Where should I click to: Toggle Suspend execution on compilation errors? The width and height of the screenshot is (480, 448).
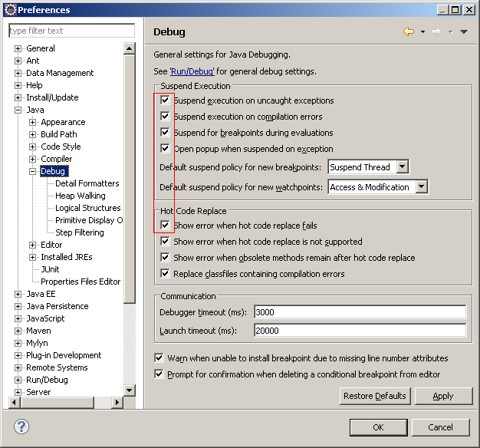[165, 117]
